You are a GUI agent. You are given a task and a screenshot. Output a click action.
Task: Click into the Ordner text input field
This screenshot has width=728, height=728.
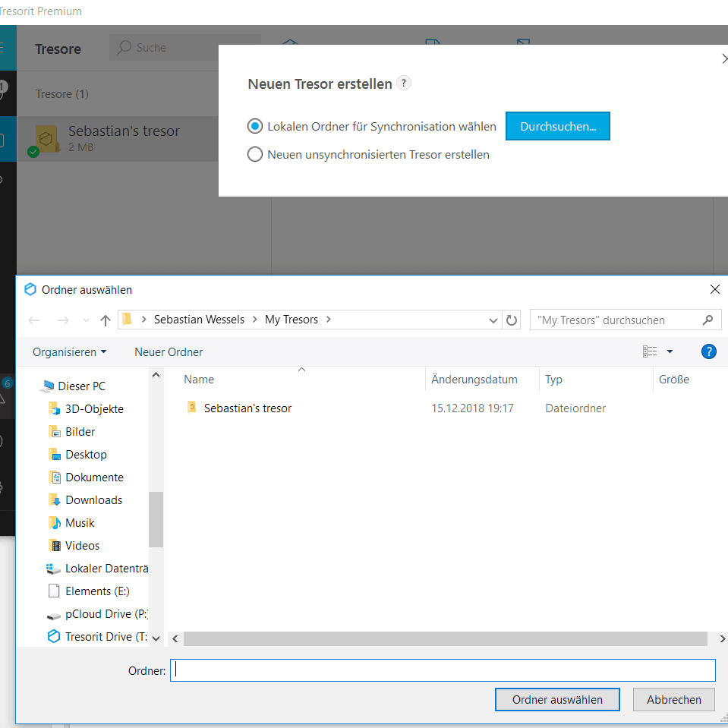[443, 670]
